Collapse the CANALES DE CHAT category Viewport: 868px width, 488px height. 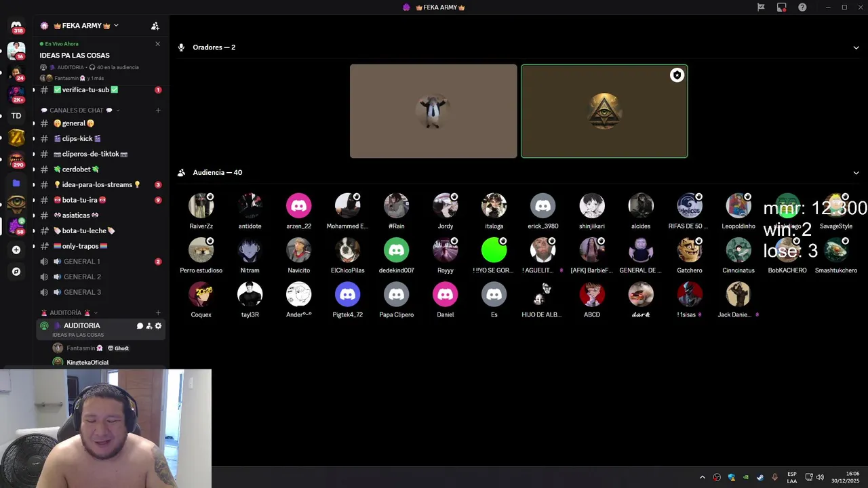point(80,110)
